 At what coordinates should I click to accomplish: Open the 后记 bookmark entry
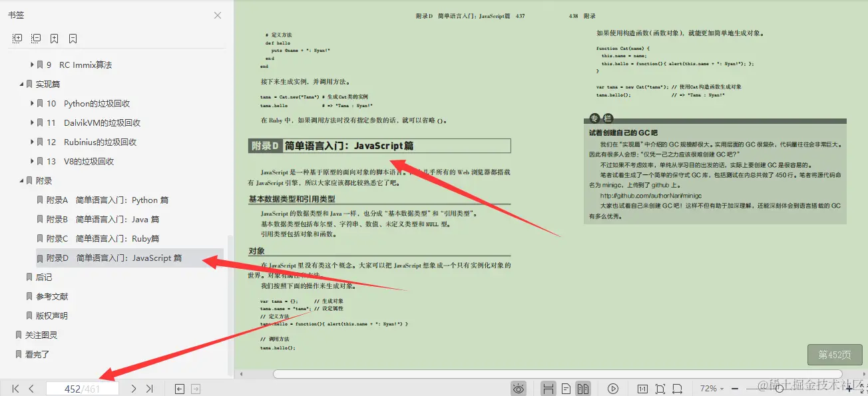[45, 277]
